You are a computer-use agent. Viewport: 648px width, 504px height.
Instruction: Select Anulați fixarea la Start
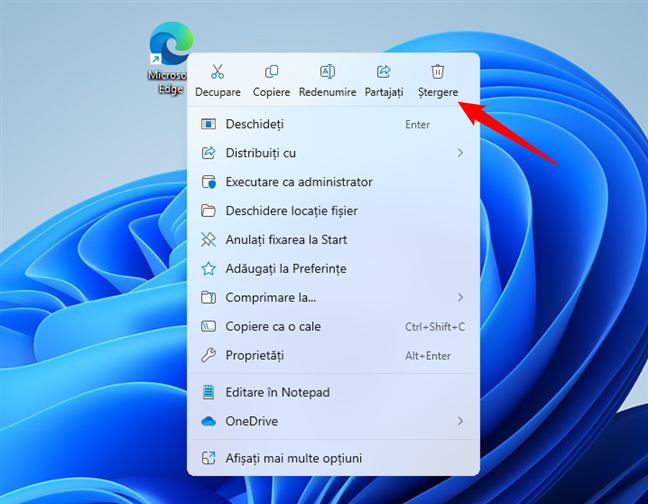tap(333, 240)
